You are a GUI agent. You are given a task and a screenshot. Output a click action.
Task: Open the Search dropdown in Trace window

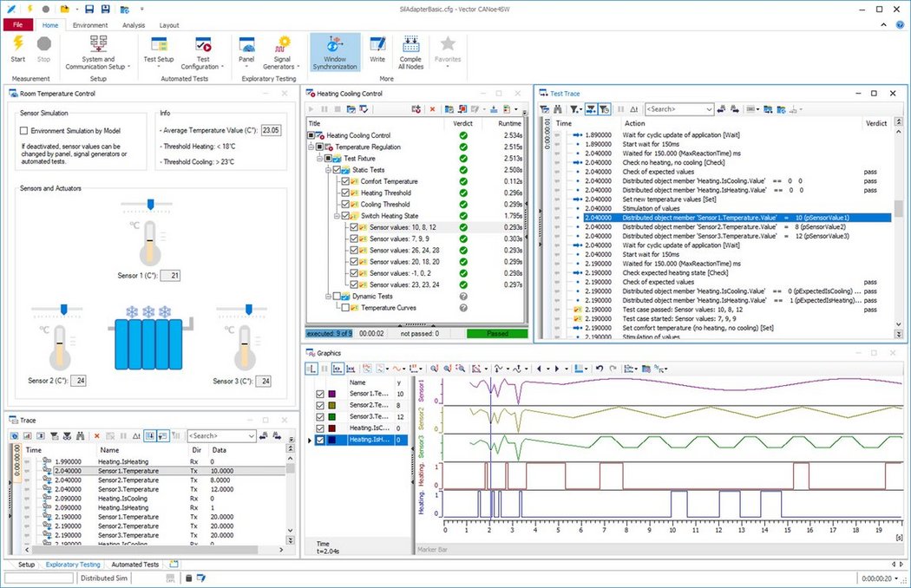[x=251, y=435]
